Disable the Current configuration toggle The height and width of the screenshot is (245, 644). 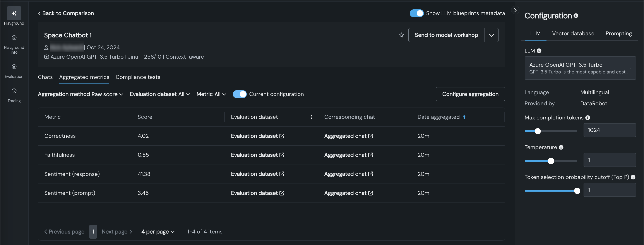pyautogui.click(x=240, y=94)
